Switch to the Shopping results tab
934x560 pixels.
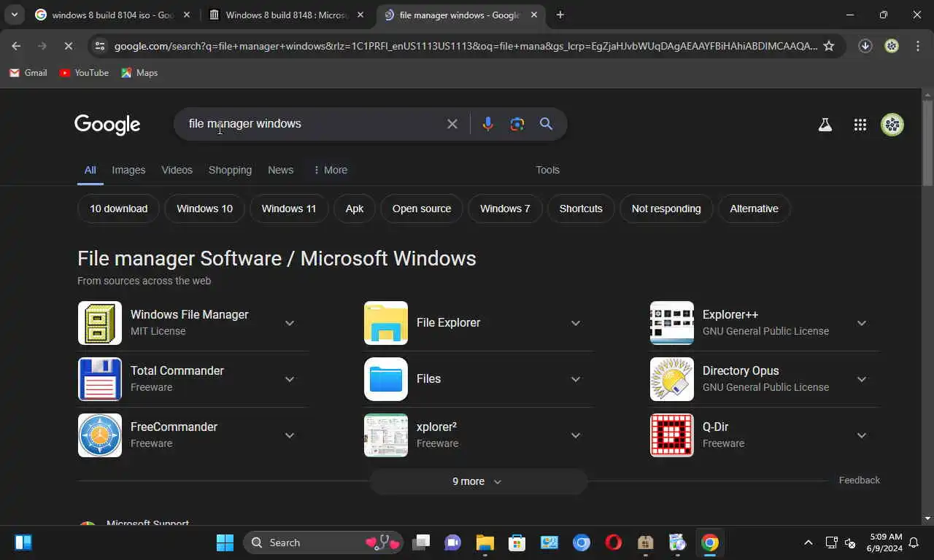click(x=230, y=170)
